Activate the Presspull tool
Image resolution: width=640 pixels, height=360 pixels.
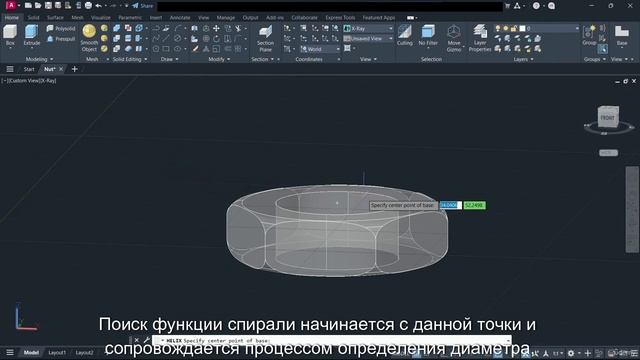coord(61,39)
